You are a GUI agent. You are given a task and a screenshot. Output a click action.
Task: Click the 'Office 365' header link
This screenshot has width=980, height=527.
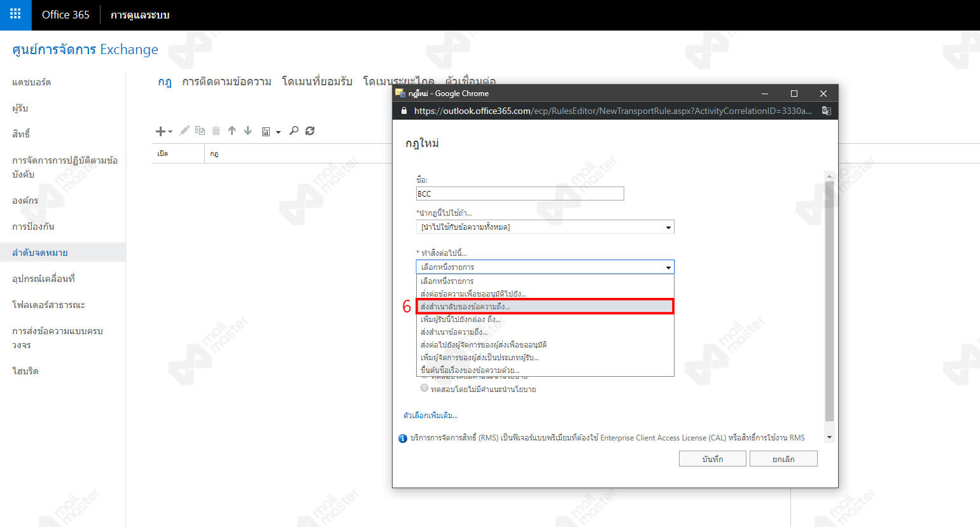pyautogui.click(x=66, y=15)
